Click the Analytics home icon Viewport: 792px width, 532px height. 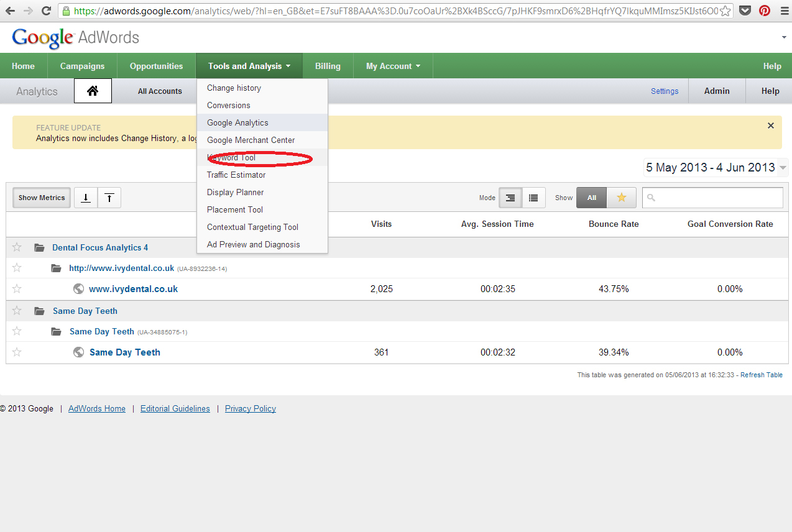[93, 91]
